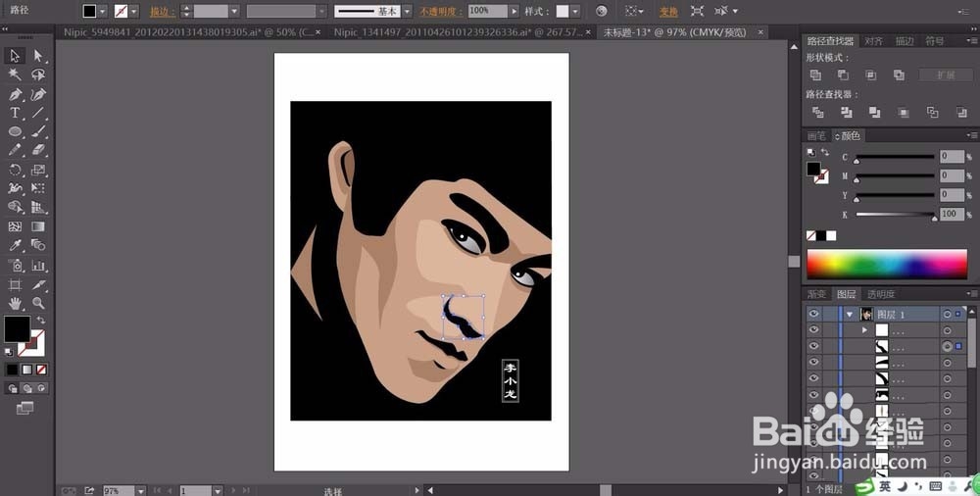Select the Scale tool
This screenshot has width=980, height=496.
coord(38,171)
